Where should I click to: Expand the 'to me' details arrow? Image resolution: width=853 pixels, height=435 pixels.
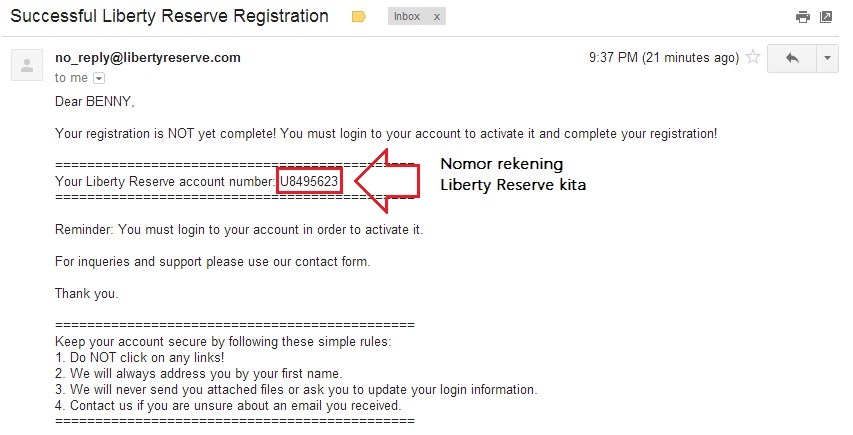[x=99, y=78]
